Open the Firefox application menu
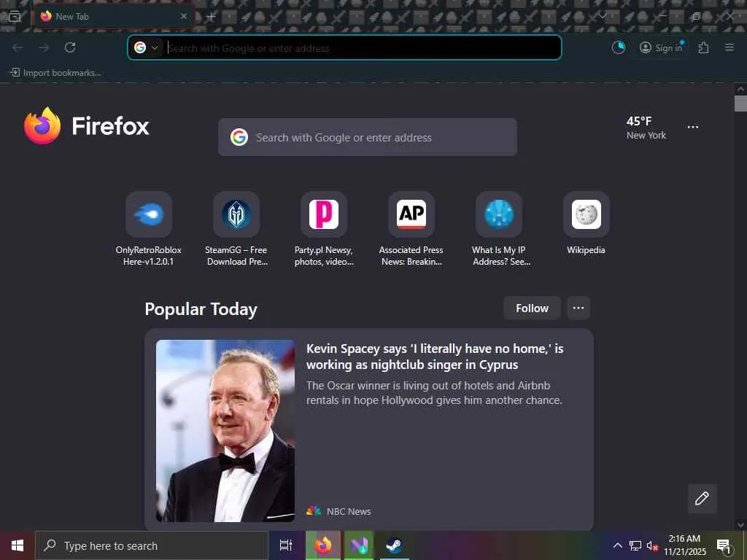This screenshot has width=747, height=560. (x=729, y=47)
